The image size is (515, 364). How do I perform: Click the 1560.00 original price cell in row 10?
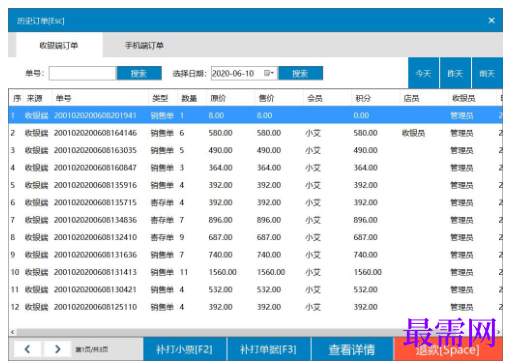(x=222, y=272)
